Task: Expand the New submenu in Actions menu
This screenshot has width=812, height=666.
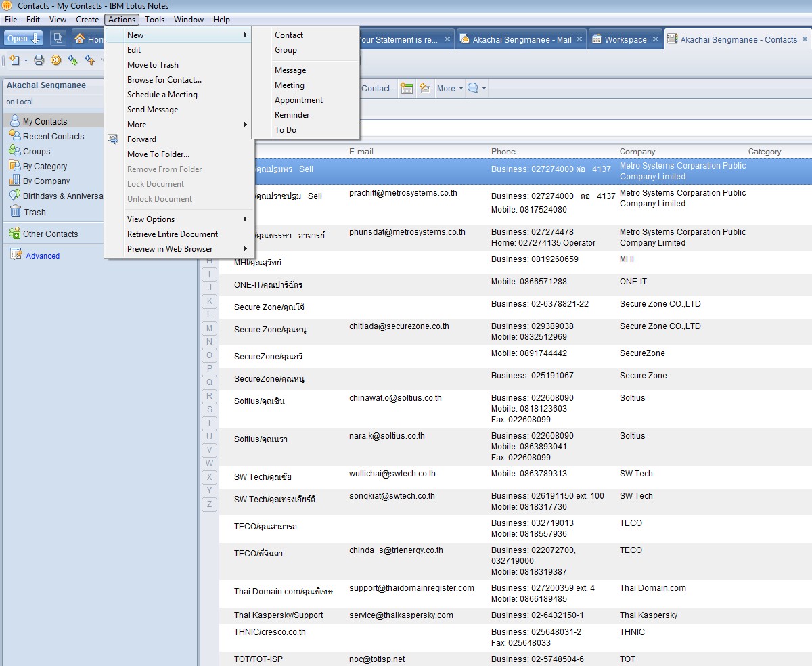Action: point(179,35)
